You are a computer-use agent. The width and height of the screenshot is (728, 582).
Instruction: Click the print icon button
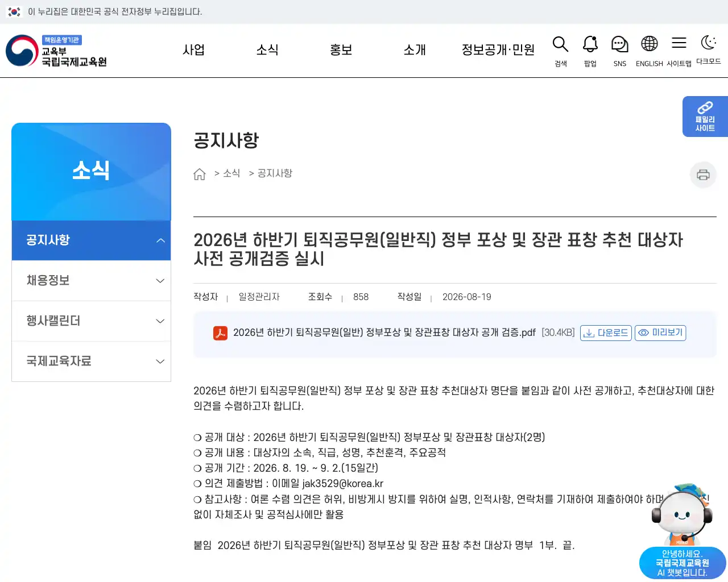tap(703, 174)
